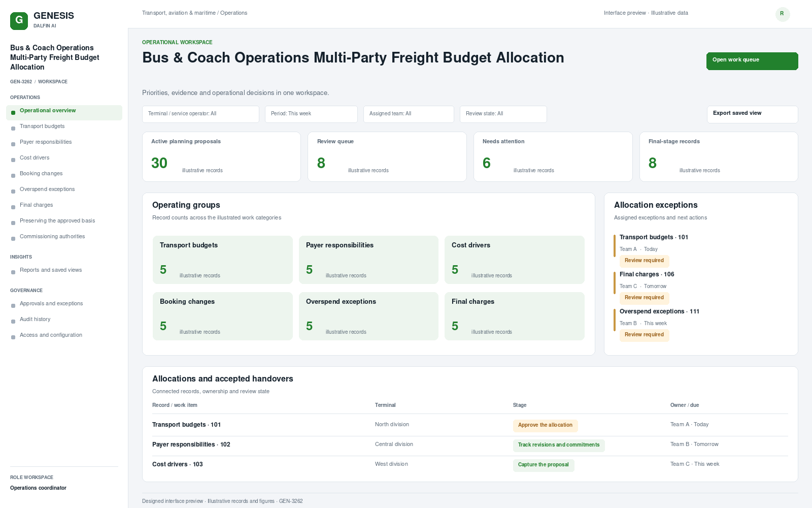Screen dimensions: 812x508
Task: Click the Open work queue button
Action: click(752, 61)
